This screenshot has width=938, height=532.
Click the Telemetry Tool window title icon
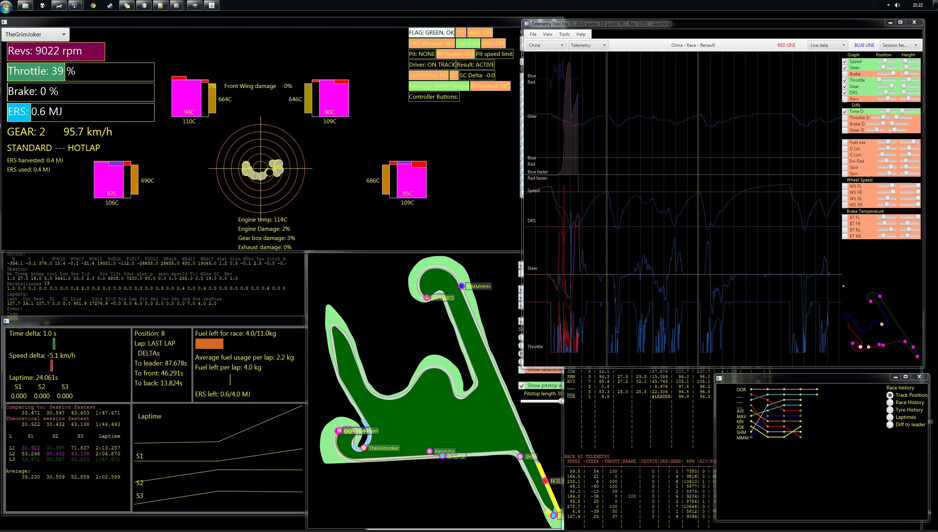point(527,23)
